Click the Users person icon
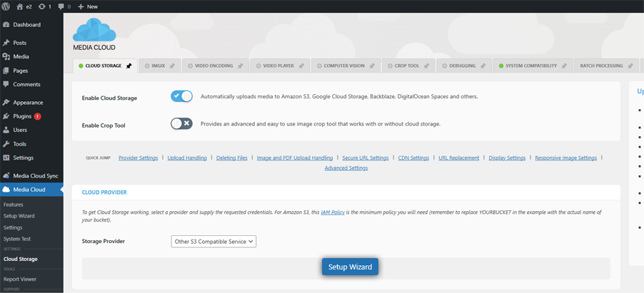 6,130
